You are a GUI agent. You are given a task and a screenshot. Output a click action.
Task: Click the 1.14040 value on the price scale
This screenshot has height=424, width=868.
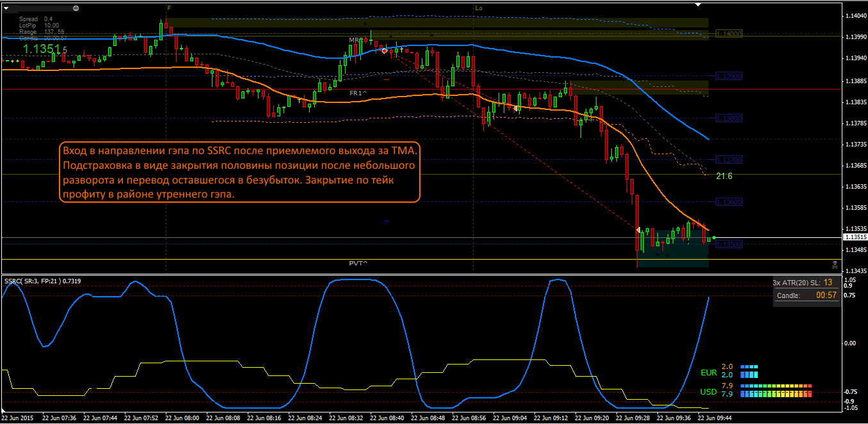tap(855, 15)
